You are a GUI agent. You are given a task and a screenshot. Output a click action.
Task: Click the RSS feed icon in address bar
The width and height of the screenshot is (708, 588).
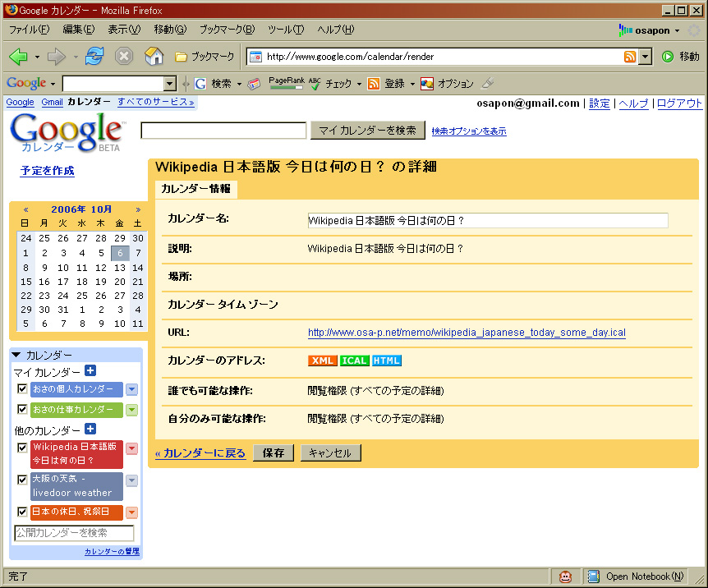(630, 57)
